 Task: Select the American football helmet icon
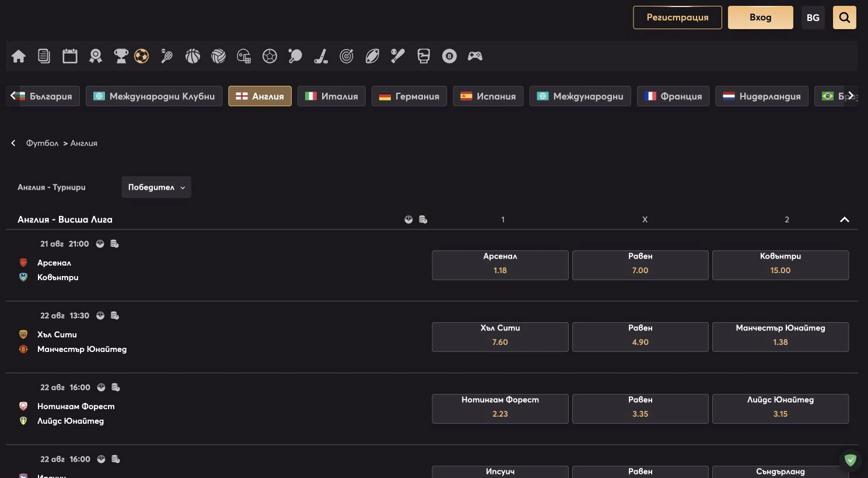(244, 56)
